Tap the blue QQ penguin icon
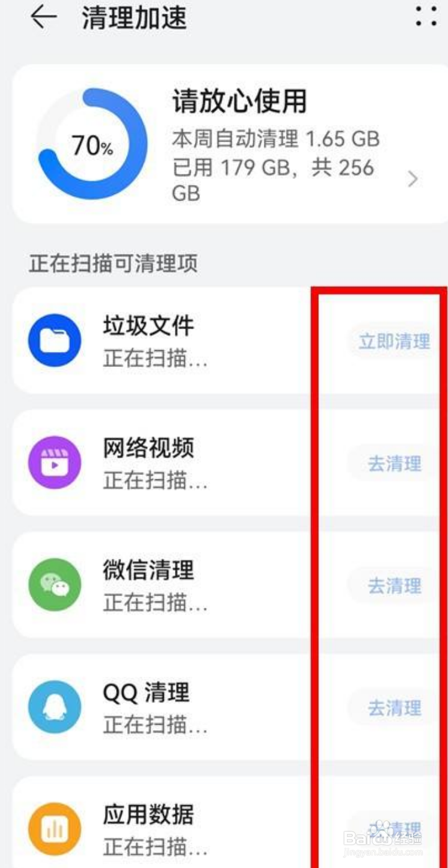This screenshot has width=448, height=868. point(55,707)
